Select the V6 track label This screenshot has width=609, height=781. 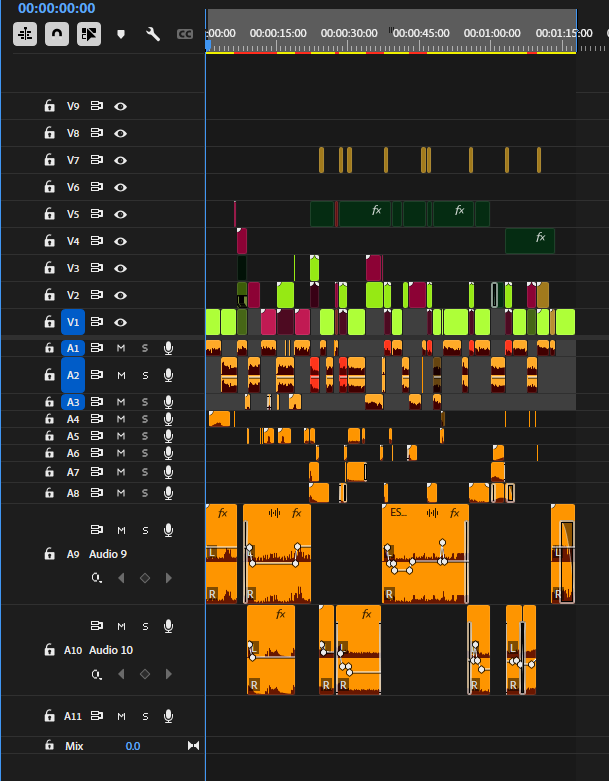tap(73, 187)
